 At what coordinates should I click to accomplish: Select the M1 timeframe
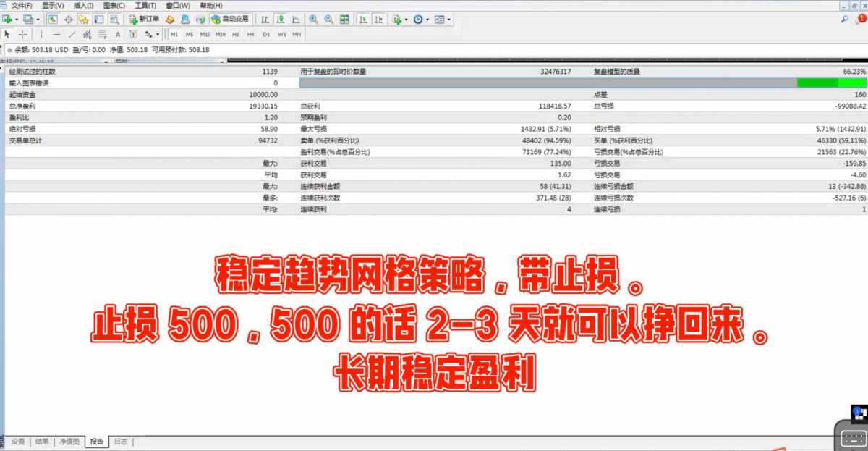(174, 34)
